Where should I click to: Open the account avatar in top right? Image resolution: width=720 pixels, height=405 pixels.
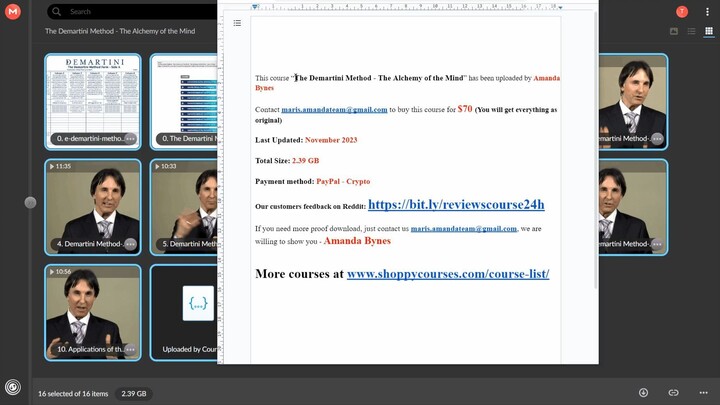coord(682,12)
